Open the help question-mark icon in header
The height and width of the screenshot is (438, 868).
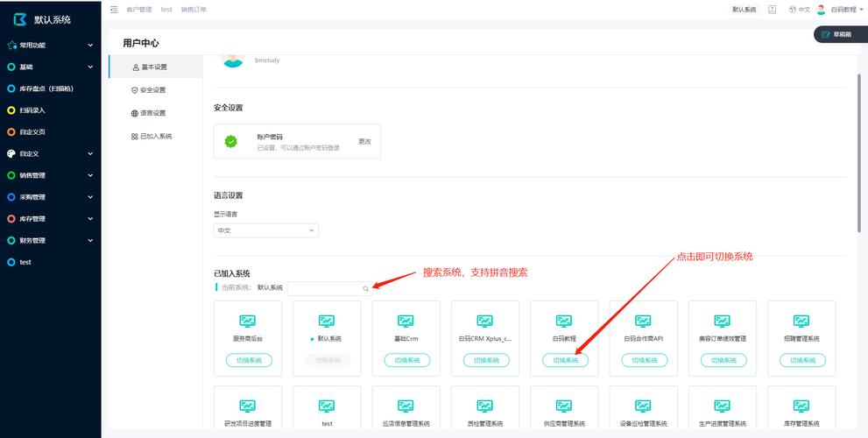click(773, 10)
